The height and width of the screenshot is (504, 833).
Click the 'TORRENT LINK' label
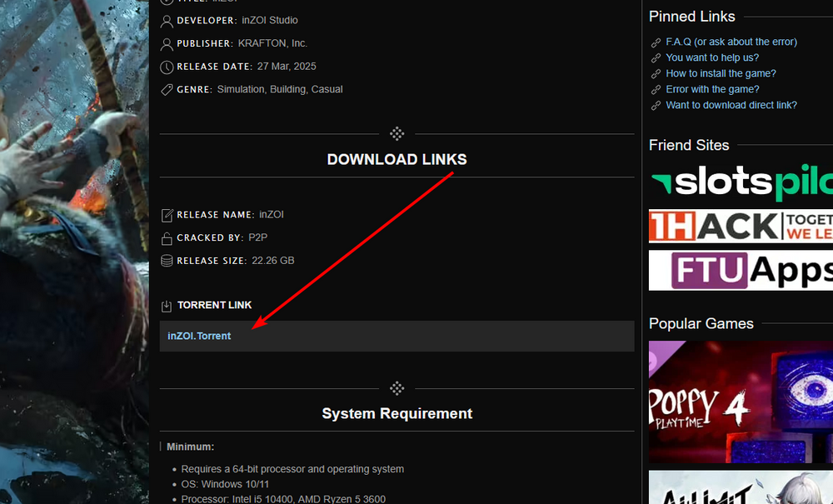[215, 305]
